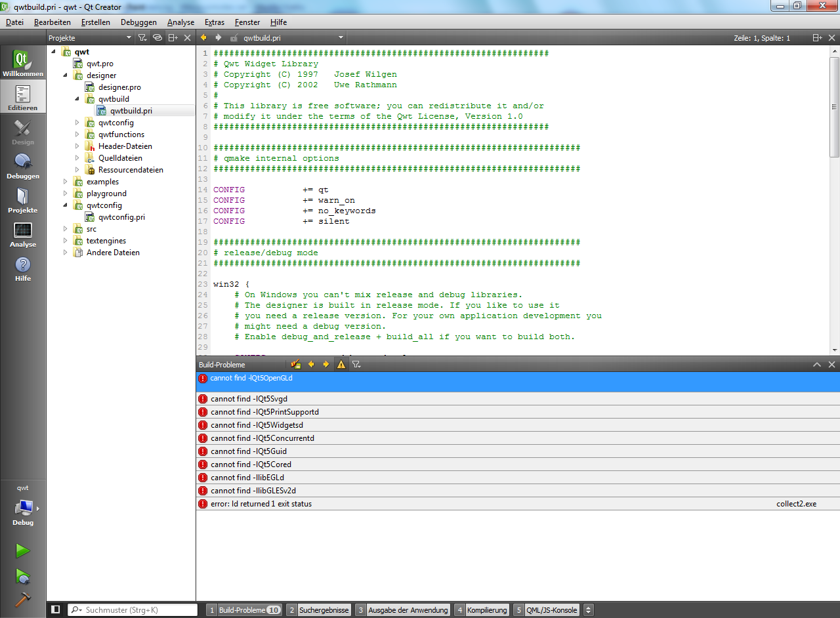
Task: Click the file lock icon in editor toolbar
Action: tap(234, 38)
